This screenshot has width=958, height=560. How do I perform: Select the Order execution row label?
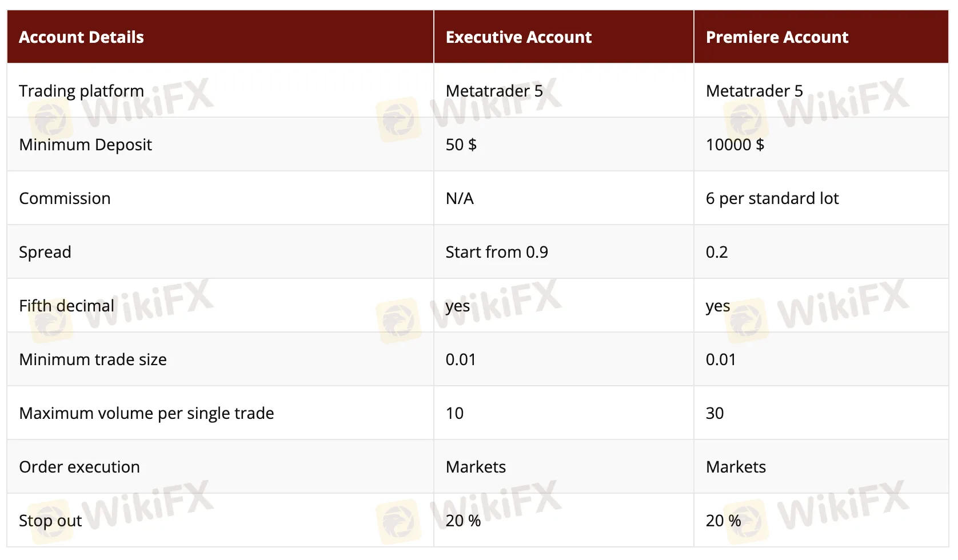pos(79,467)
